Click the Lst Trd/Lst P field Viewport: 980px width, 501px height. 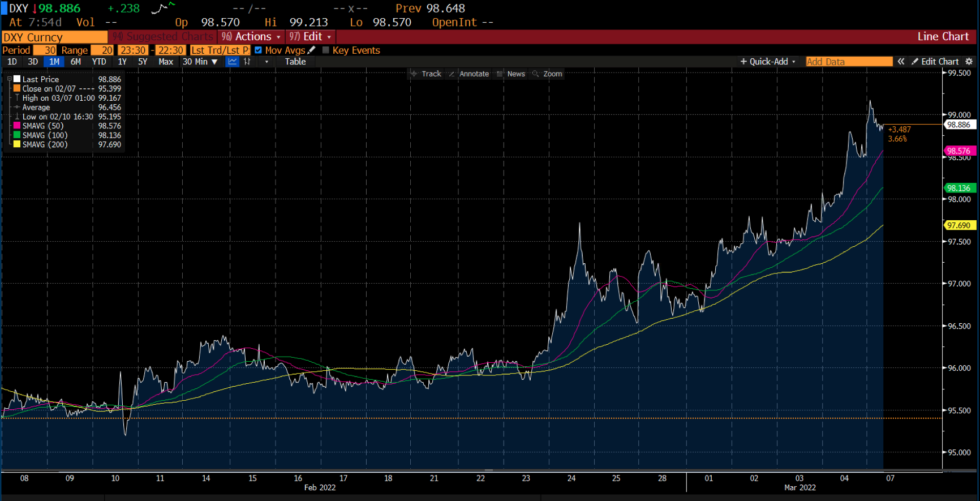[220, 50]
